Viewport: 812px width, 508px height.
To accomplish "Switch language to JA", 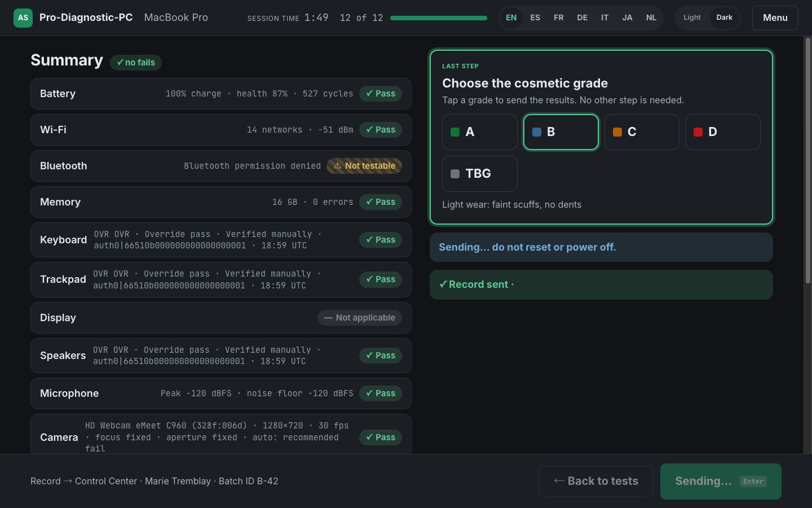I will (627, 18).
